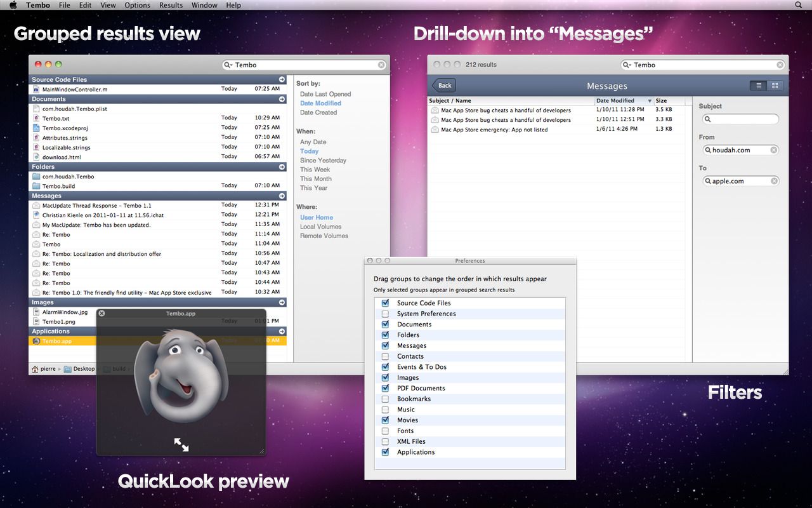This screenshot has height=508, width=812.
Task: Select Tembo.app application icon
Action: (x=36, y=341)
